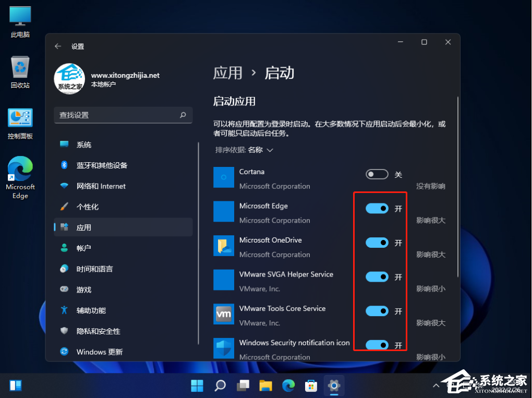Click the 查找设置 search field
532x398 pixels.
pos(123,115)
